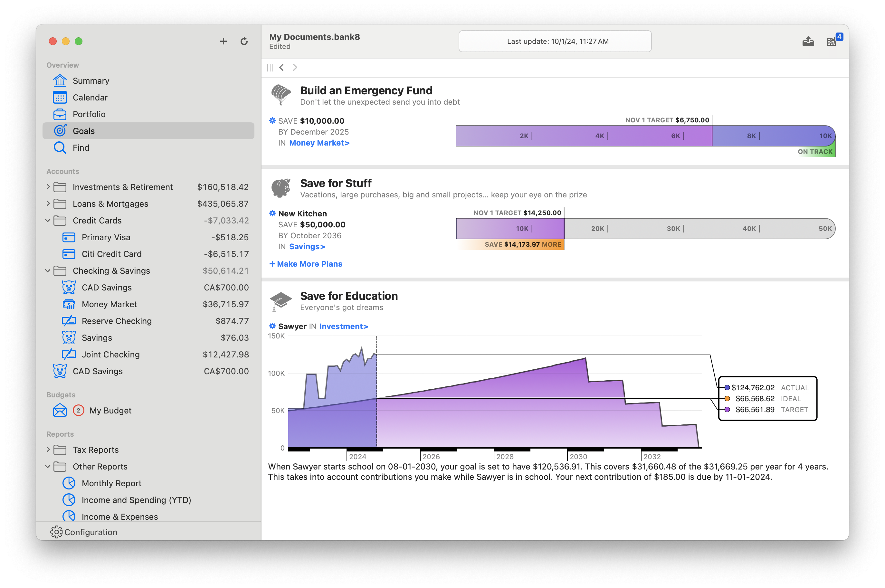This screenshot has width=885, height=588.
Task: Expand the Loans & Mortgages account group
Action: [x=49, y=204]
